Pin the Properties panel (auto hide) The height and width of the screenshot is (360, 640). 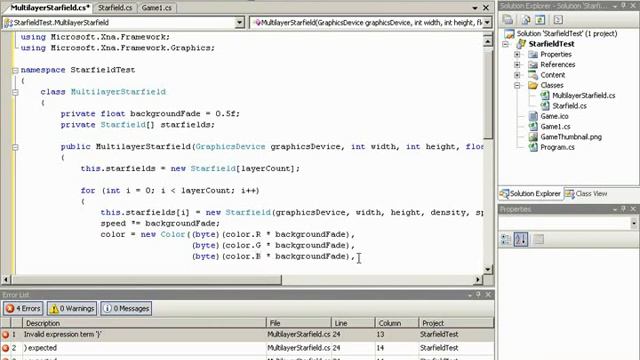pos(624,209)
